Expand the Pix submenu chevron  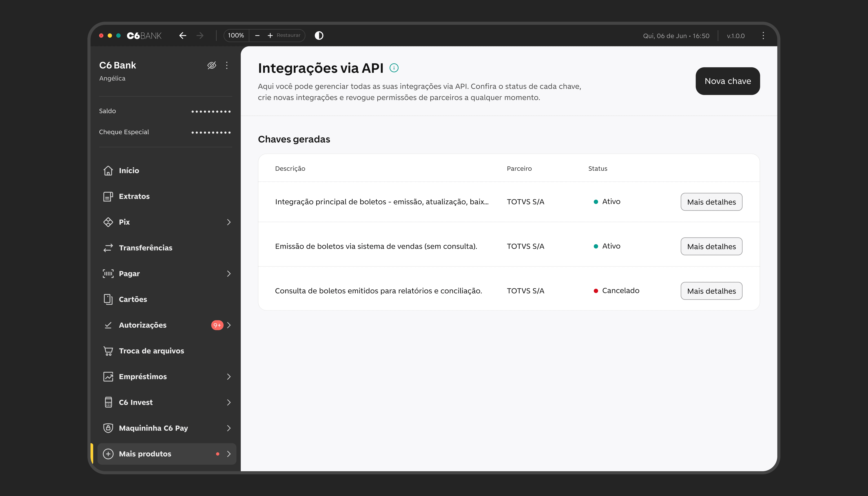[229, 222]
